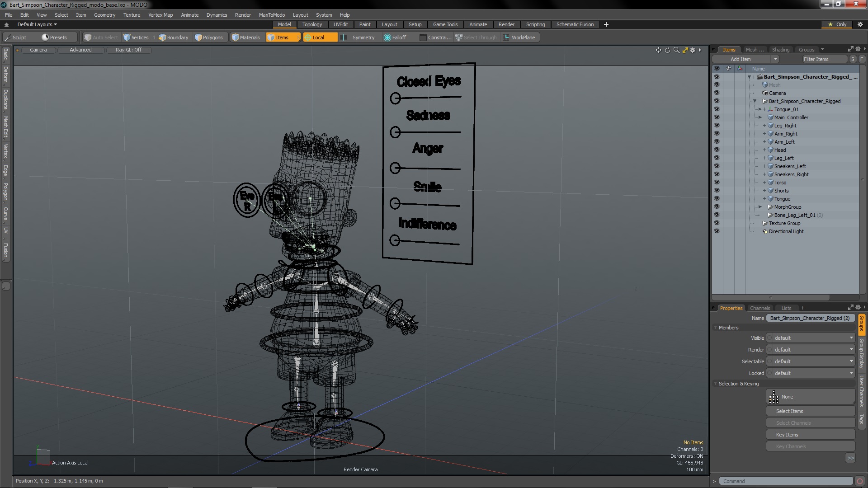Screen dimensions: 868x488
Task: Click the Closed Eyes slider handle
Action: click(396, 98)
